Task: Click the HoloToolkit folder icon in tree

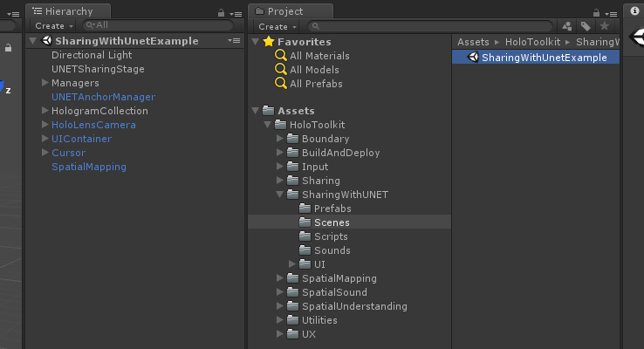Action: [280, 125]
